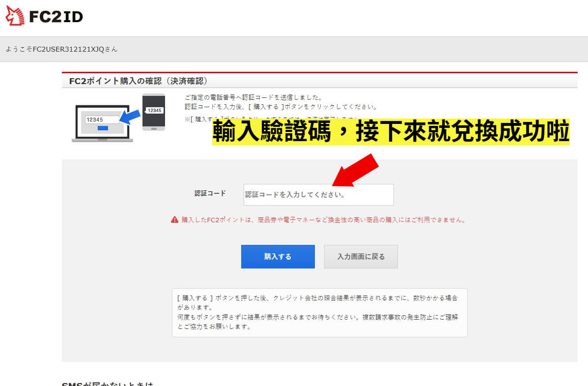Screen dimensions: 588x386
Task: Click the FC2 red crest logo icon
Action: (15, 16)
